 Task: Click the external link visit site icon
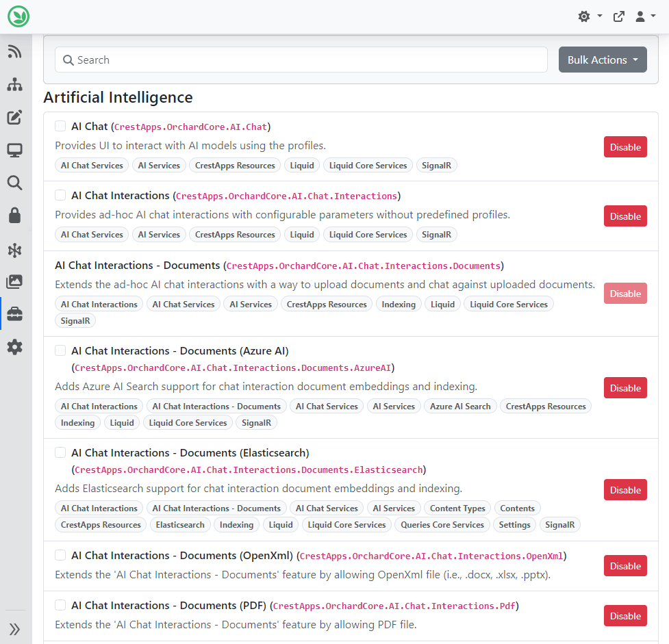[618, 16]
